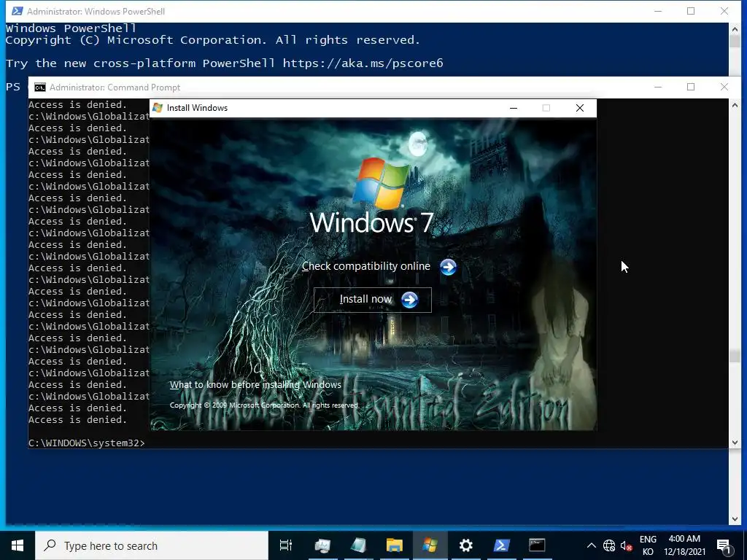747x560 pixels.
Task: Open the clock showing 4:00 AM
Action: click(684, 545)
